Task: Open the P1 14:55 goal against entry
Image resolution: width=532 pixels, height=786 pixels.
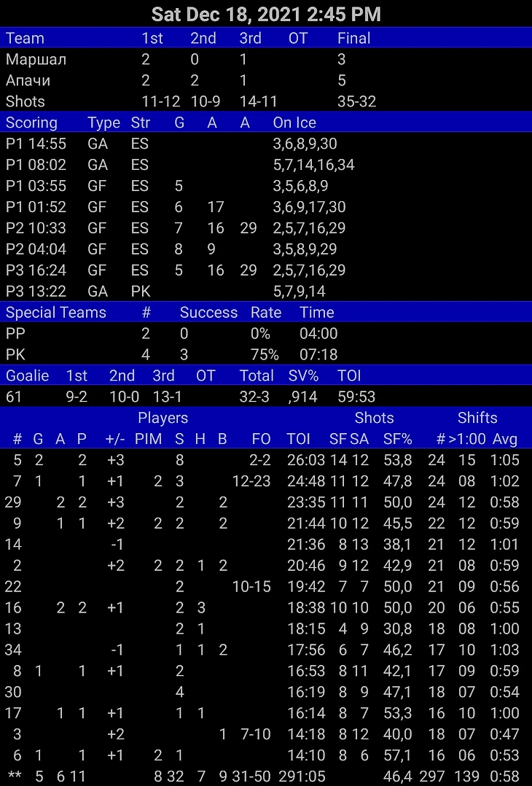Action: tap(266, 144)
